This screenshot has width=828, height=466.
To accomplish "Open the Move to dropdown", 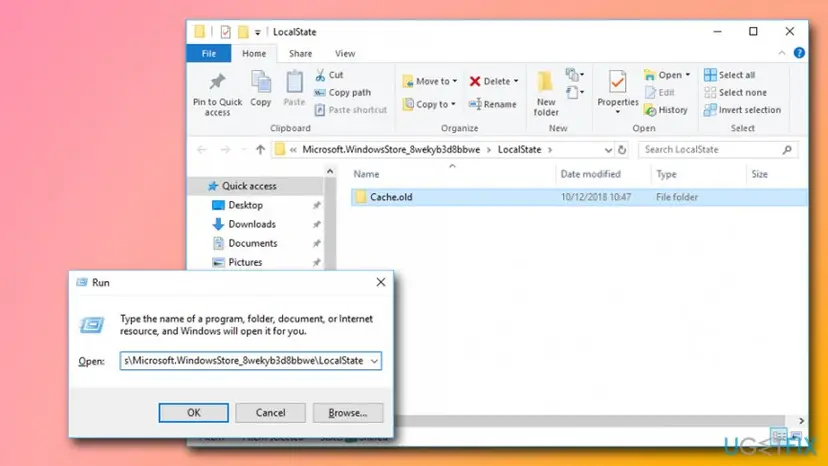I will (x=430, y=81).
